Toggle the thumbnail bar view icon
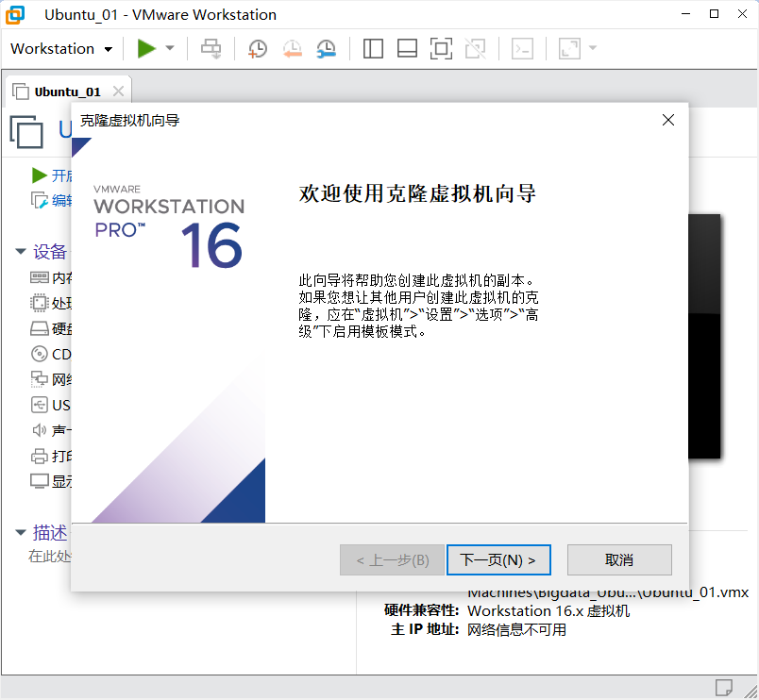Viewport: 759px width, 700px height. [x=407, y=48]
